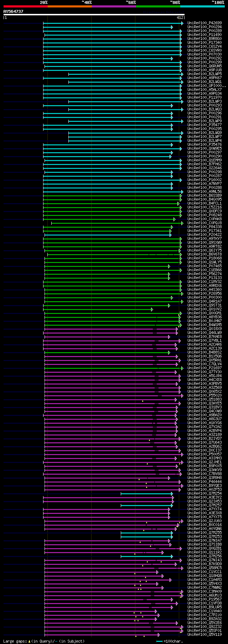The height and width of the screenshot is (644, 228).
Task: Click the hit label UniRef100_A9PK67
Action: click(x=204, y=78)
